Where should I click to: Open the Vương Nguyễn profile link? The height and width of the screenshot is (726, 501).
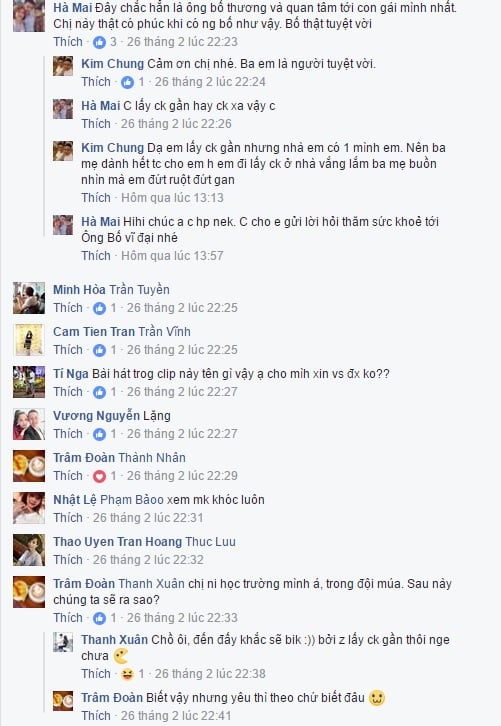(x=96, y=416)
